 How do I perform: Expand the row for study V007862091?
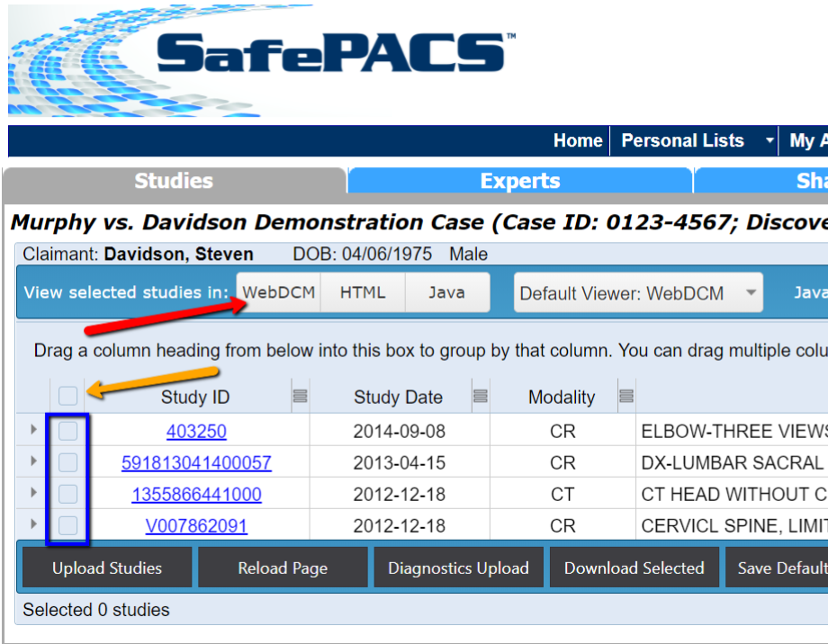coord(34,523)
